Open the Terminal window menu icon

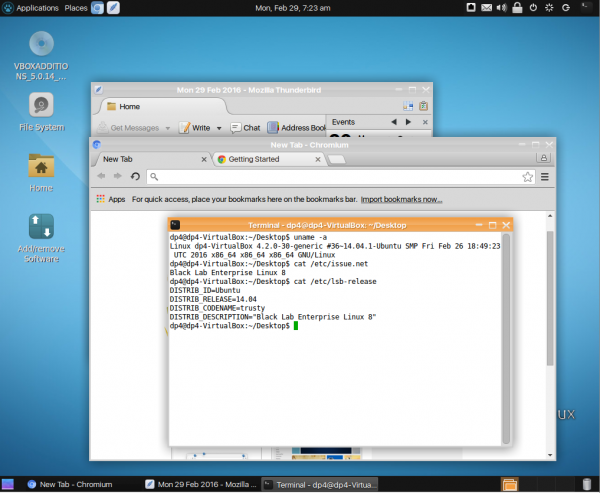point(175,225)
